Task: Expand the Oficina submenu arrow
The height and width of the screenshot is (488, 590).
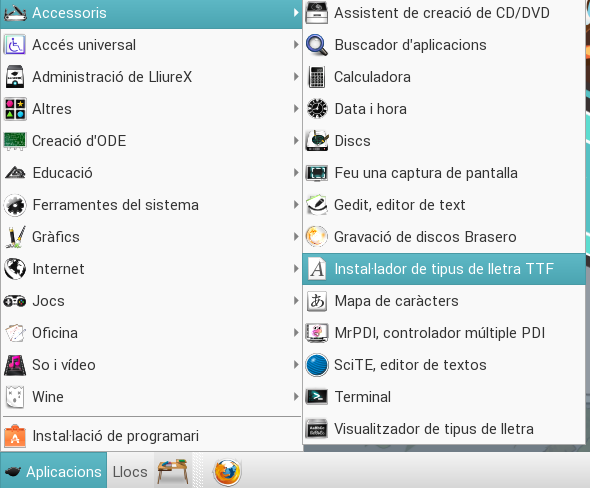Action: tap(296, 333)
